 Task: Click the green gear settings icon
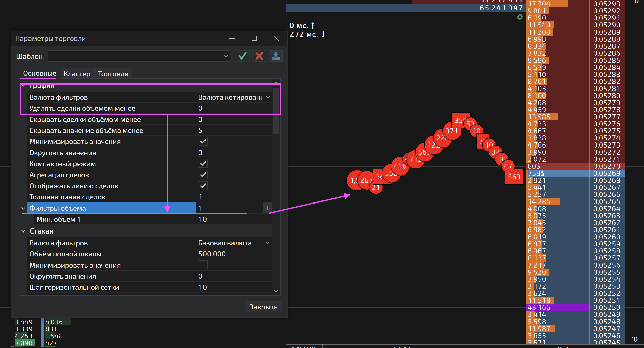coord(520,17)
